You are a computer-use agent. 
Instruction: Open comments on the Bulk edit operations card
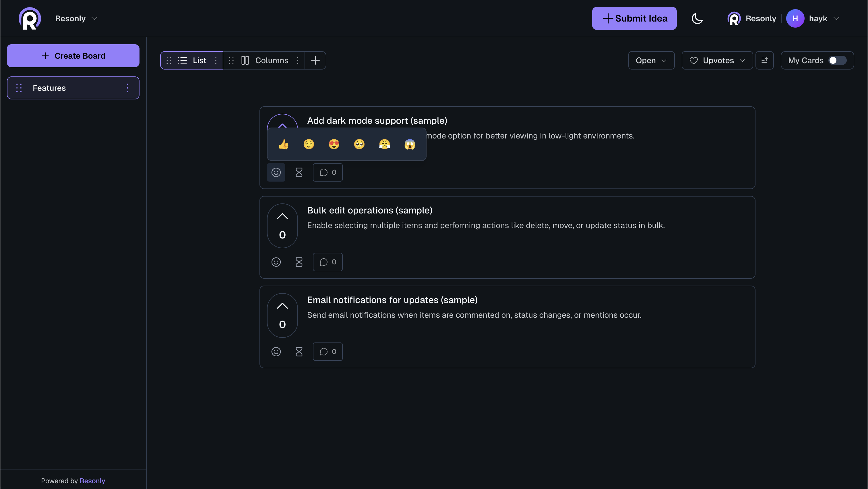[328, 262]
